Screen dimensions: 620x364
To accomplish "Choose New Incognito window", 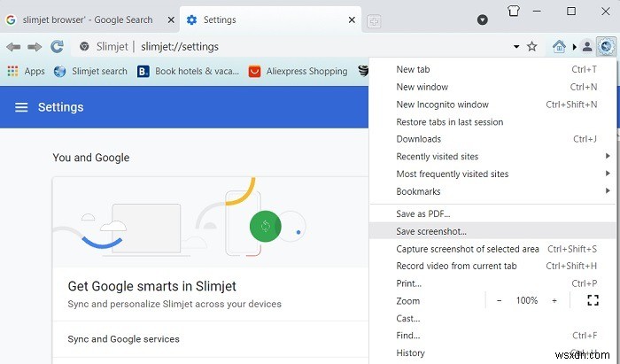I will pyautogui.click(x=442, y=105).
